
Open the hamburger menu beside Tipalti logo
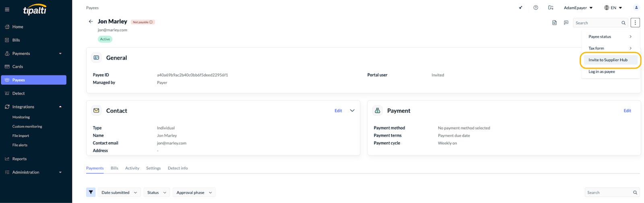coord(7,9)
